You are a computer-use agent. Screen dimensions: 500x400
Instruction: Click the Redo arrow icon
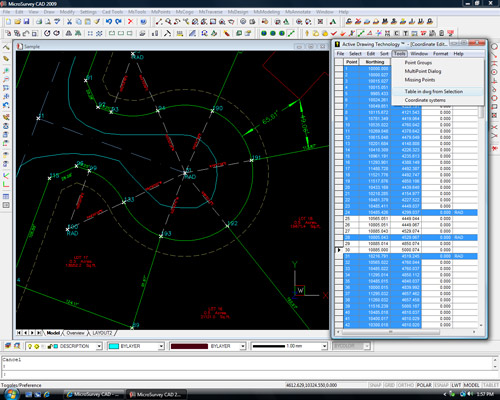coord(118,22)
